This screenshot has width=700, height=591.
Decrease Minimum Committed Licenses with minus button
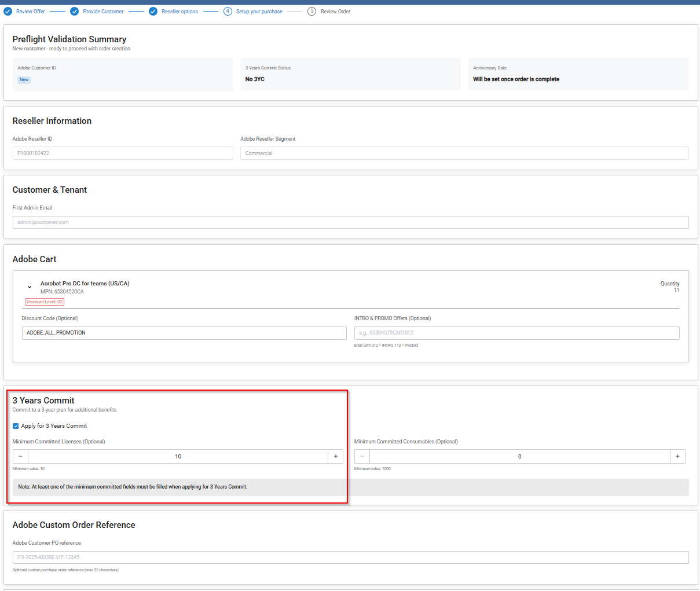pos(20,457)
